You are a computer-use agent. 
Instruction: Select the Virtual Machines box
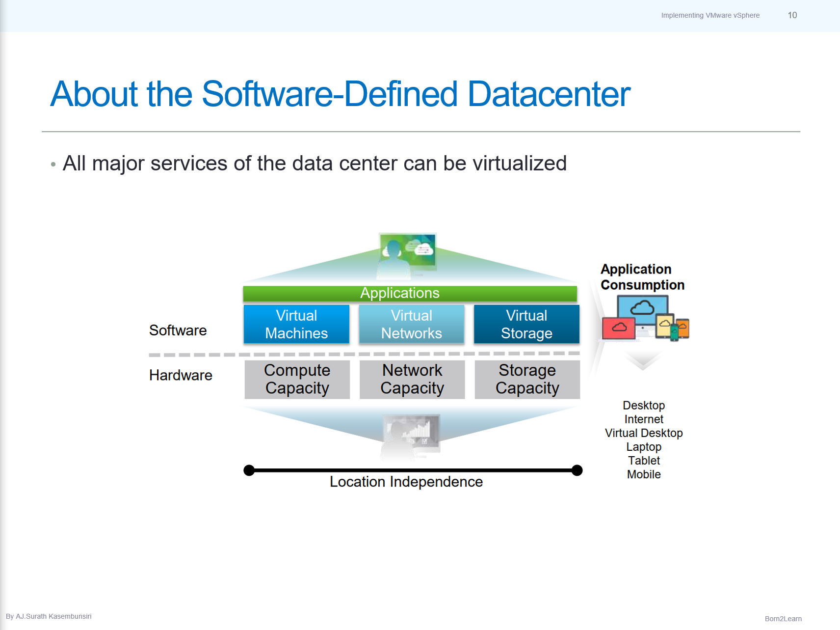pos(296,324)
